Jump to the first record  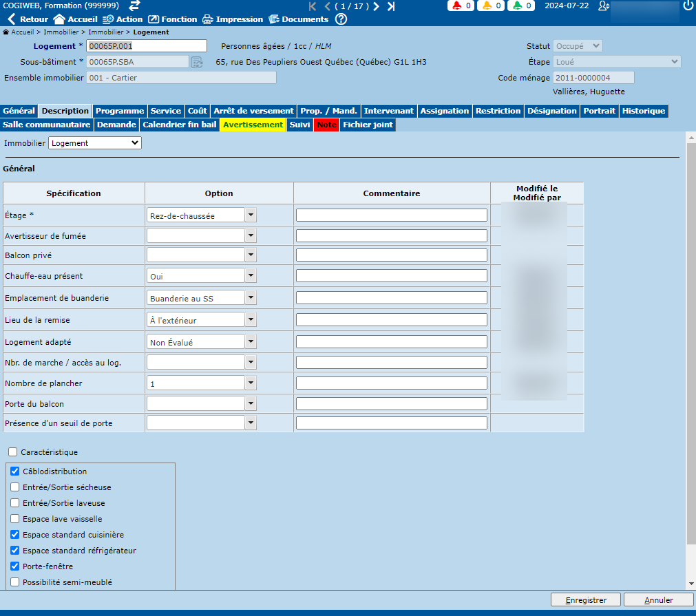click(x=313, y=6)
